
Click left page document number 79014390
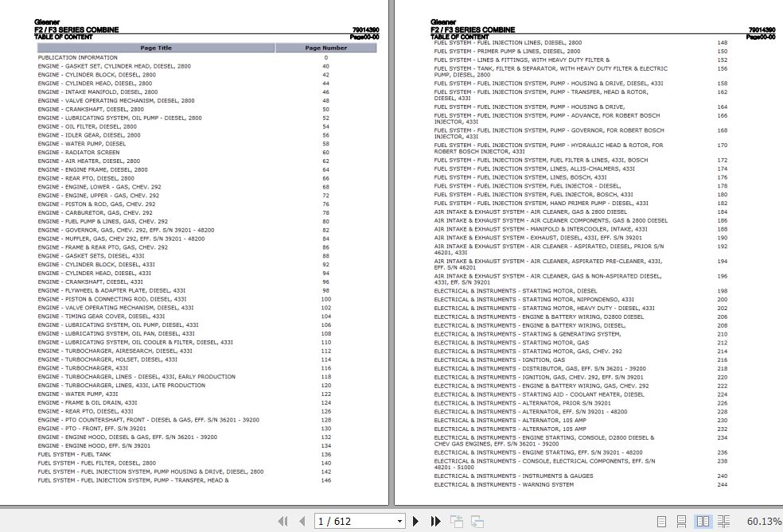(x=365, y=30)
